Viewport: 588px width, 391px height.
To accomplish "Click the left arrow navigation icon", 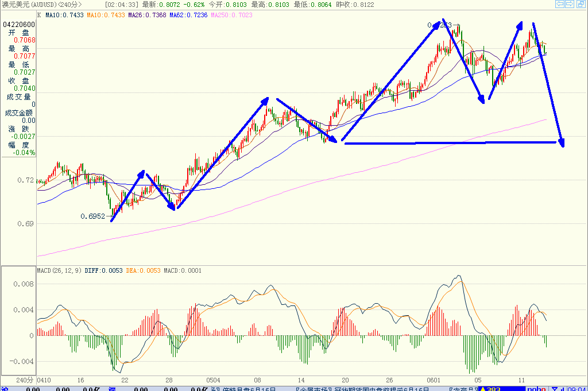I will pos(559,4).
